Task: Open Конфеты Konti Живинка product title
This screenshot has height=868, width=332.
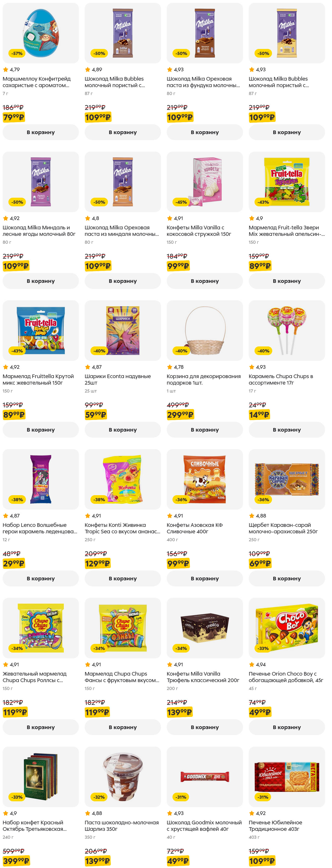Action: [122, 528]
